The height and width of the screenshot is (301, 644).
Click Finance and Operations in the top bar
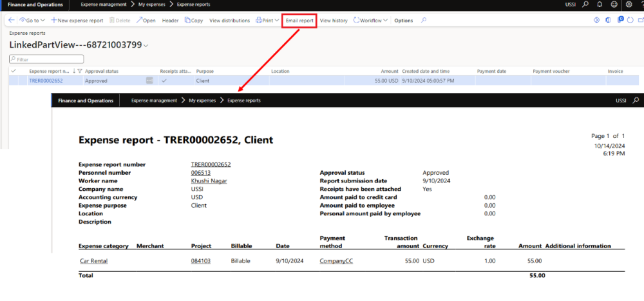point(35,5)
